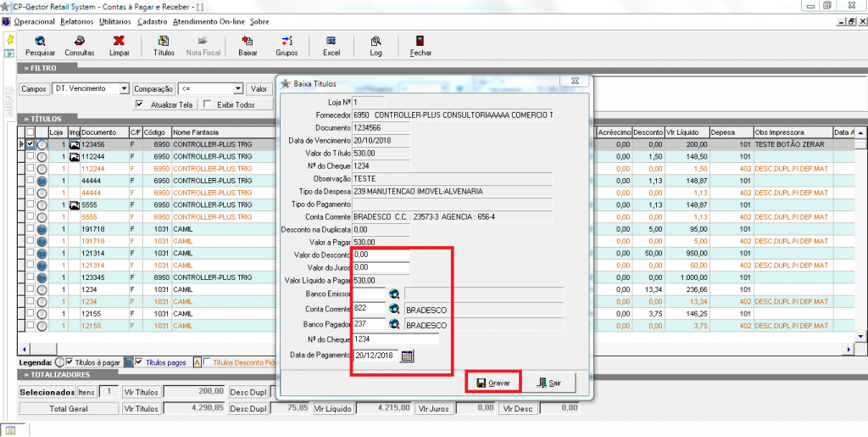This screenshot has width=868, height=437.
Task: Open the Títulos toolbar icon
Action: pyautogui.click(x=164, y=46)
